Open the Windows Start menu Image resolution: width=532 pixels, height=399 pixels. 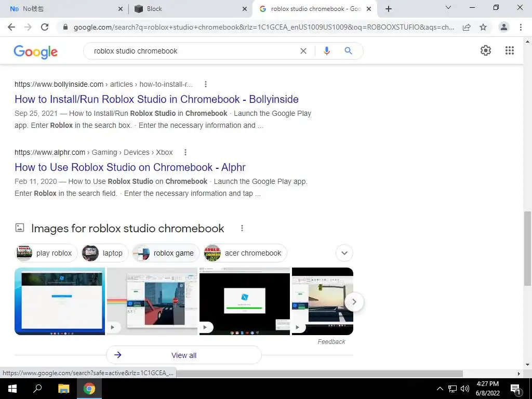[x=12, y=389]
